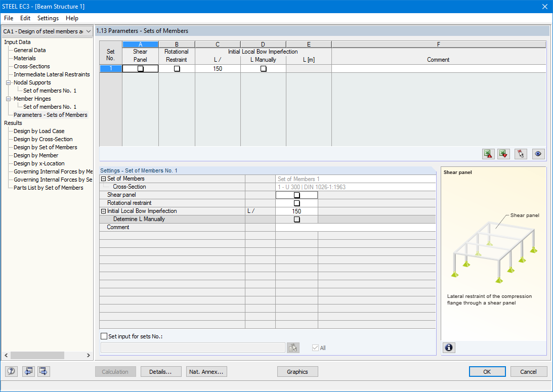Viewport: 553px width, 392px height.
Task: Open the Edit menu
Action: (25, 18)
